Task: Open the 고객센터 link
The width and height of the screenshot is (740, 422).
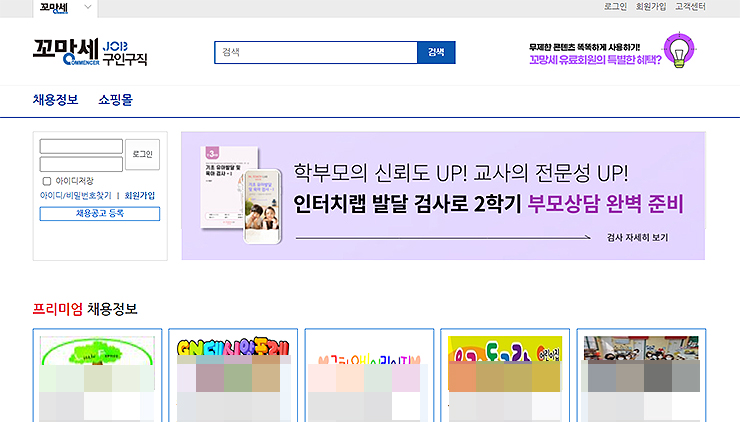Action: point(690,7)
